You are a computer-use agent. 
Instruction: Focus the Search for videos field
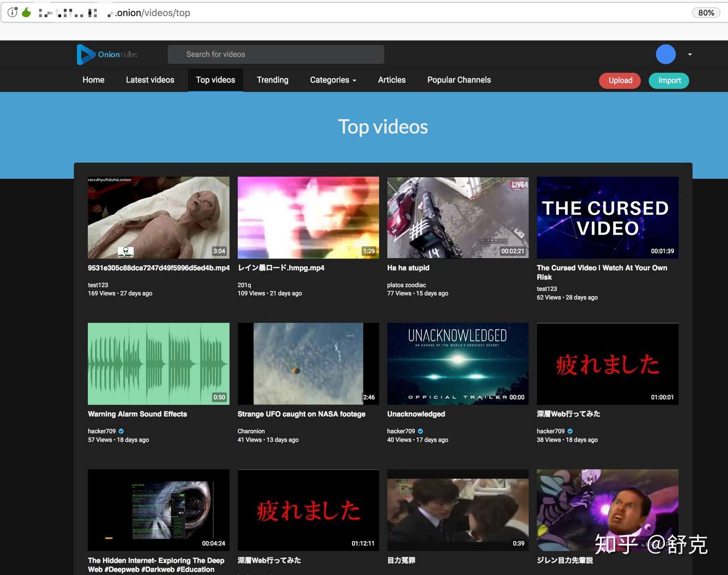[x=276, y=55]
